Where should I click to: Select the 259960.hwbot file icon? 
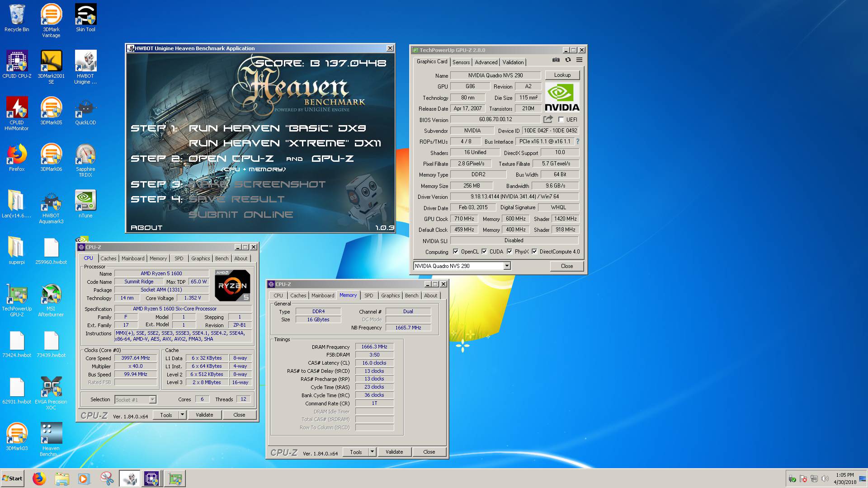51,250
